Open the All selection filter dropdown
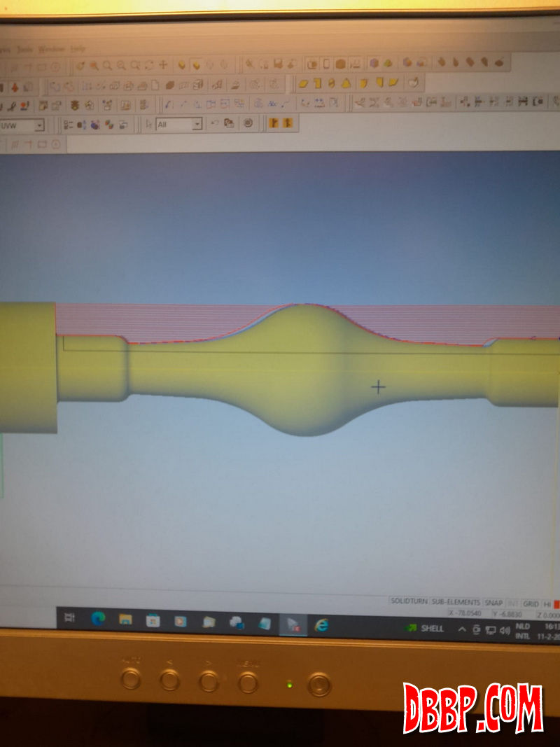Image resolution: width=560 pixels, height=747 pixels. click(x=197, y=125)
